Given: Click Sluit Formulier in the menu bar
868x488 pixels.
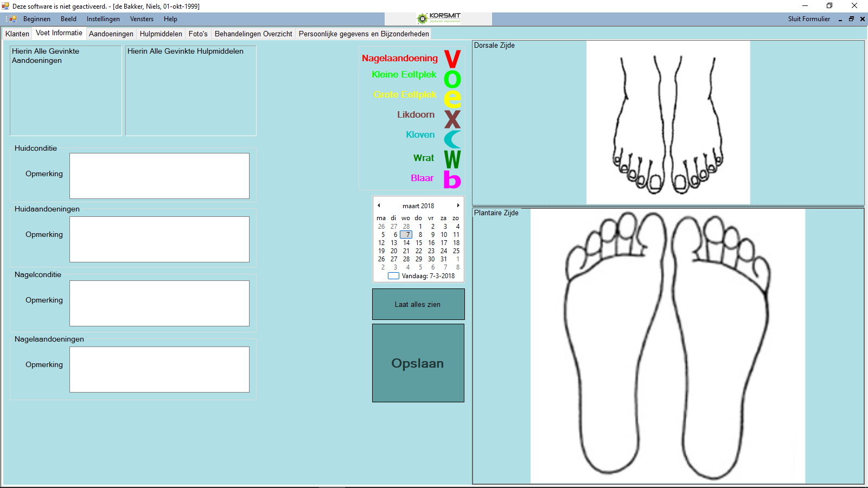Looking at the screenshot, I should [x=808, y=19].
